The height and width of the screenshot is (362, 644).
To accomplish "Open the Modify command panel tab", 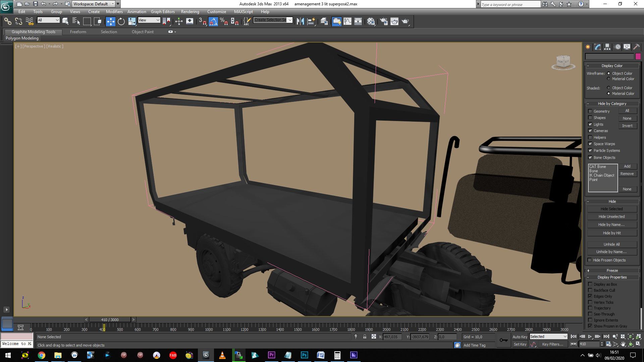I will pyautogui.click(x=597, y=47).
